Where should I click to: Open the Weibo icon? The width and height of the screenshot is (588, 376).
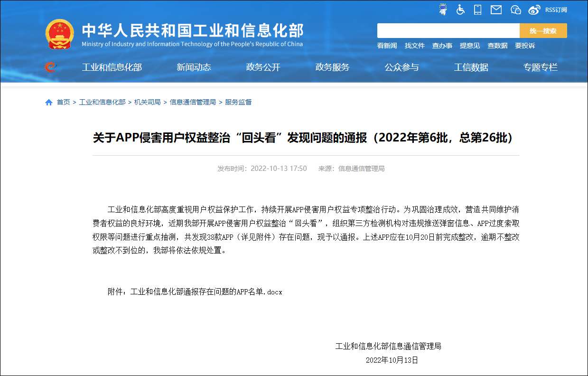pyautogui.click(x=534, y=9)
